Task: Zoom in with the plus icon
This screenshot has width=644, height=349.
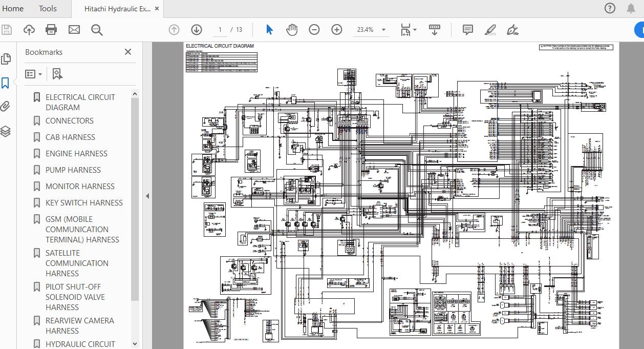Action: tap(336, 30)
